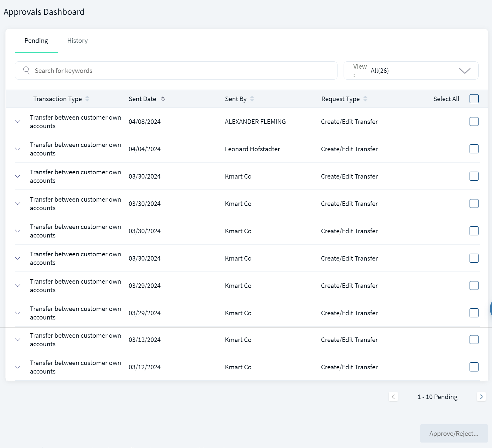
Task: Go to previous page arrow
Action: pos(393,397)
